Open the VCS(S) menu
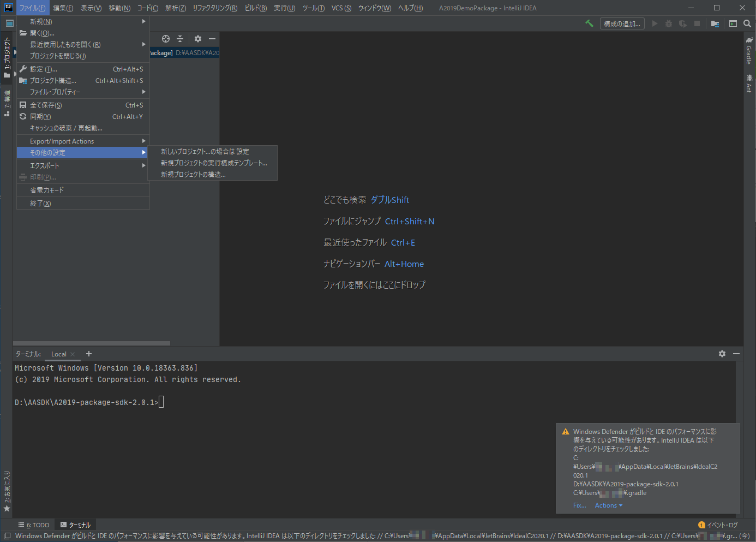This screenshot has height=542, width=756. click(x=341, y=8)
